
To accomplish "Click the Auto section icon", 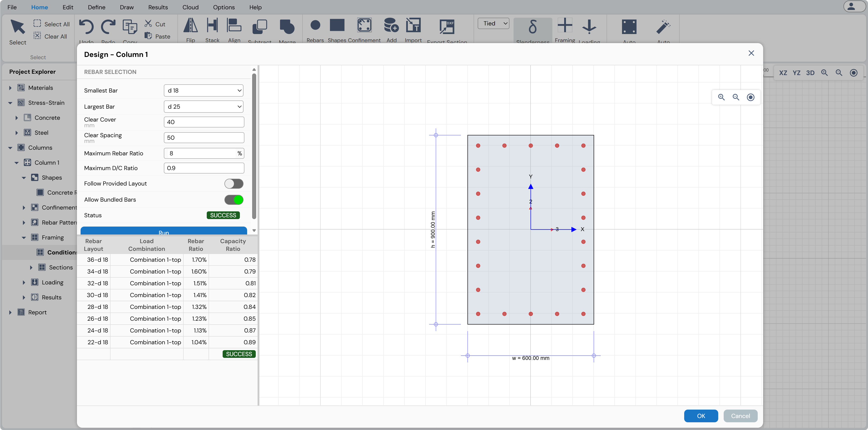I will pyautogui.click(x=629, y=27).
